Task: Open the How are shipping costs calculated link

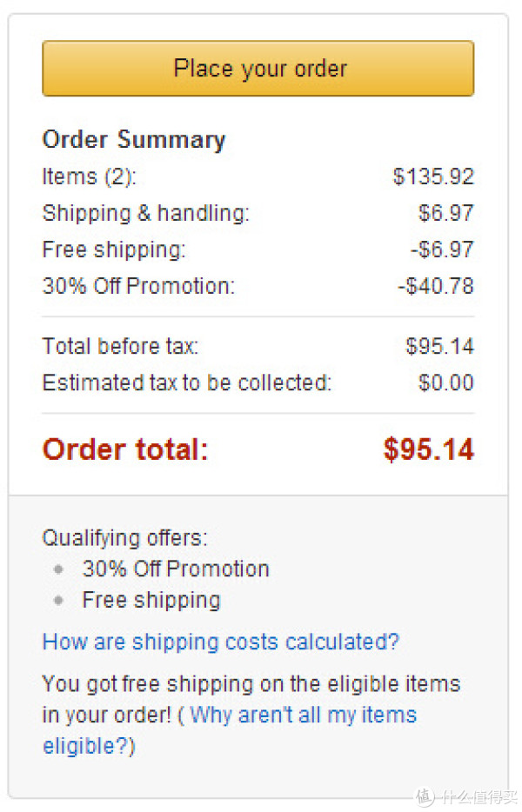Action: point(221,642)
